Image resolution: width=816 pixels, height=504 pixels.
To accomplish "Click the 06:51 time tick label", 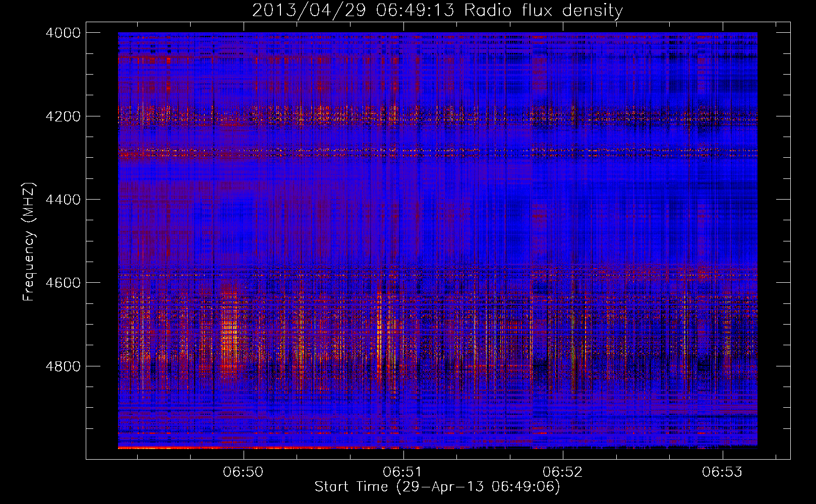I will (403, 472).
